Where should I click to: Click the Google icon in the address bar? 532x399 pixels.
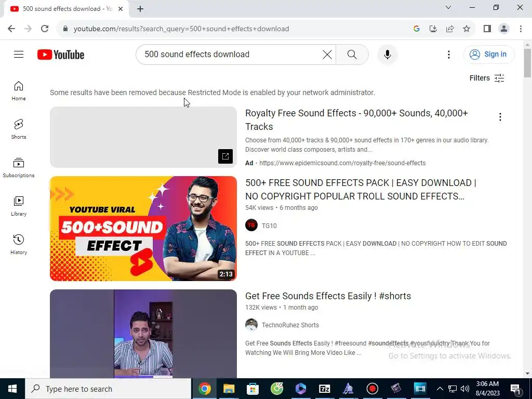point(417,29)
